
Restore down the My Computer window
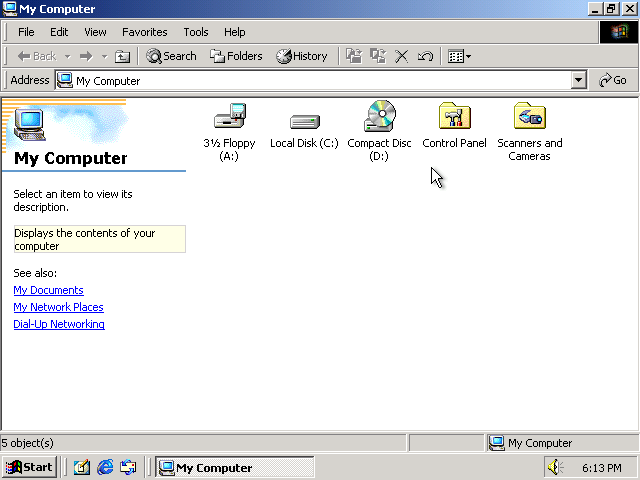click(x=611, y=9)
